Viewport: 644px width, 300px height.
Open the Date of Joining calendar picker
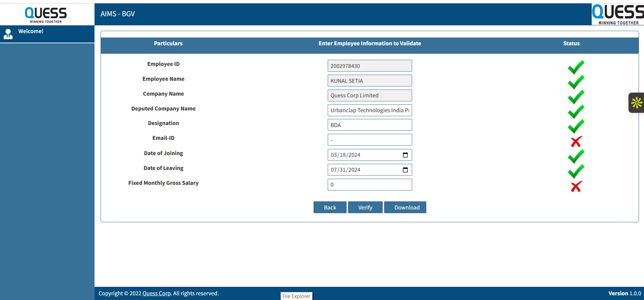(x=405, y=155)
